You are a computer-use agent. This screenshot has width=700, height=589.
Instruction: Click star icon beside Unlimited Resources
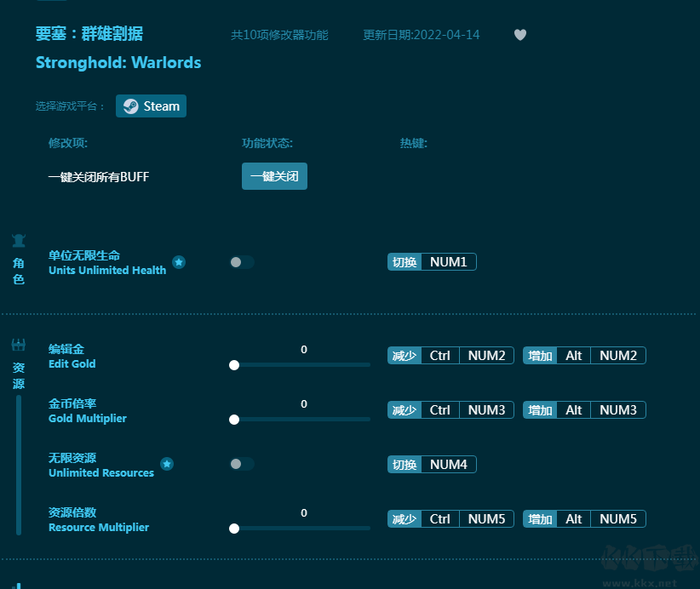pyautogui.click(x=167, y=464)
